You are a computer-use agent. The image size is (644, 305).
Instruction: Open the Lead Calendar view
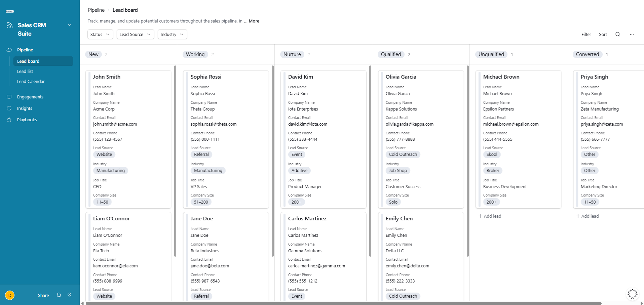pos(31,81)
